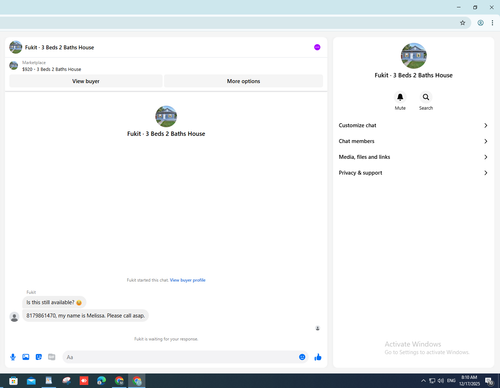This screenshot has height=388, width=500.
Task: Click the '$920 - 3 Beds 2 Baths House' listing text
Action: point(52,69)
